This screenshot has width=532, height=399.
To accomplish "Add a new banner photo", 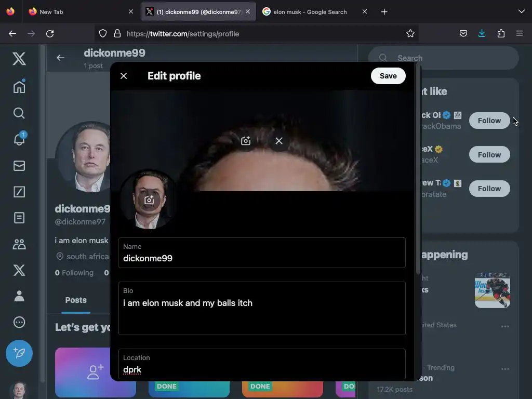I will 246,141.
